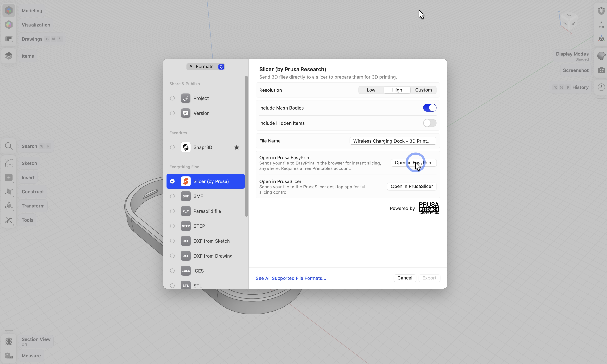Open the Transform tool icon

pos(9,206)
